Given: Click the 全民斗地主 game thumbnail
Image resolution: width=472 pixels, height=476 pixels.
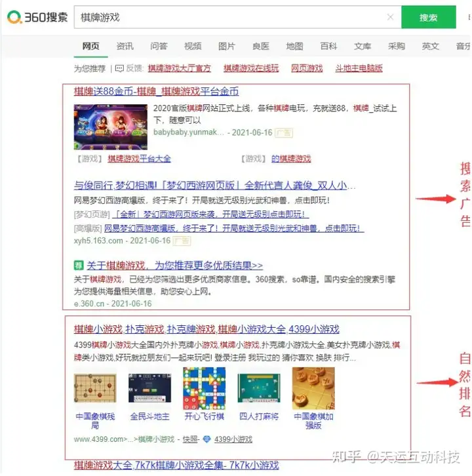Looking at the screenshot, I should 149,388.
